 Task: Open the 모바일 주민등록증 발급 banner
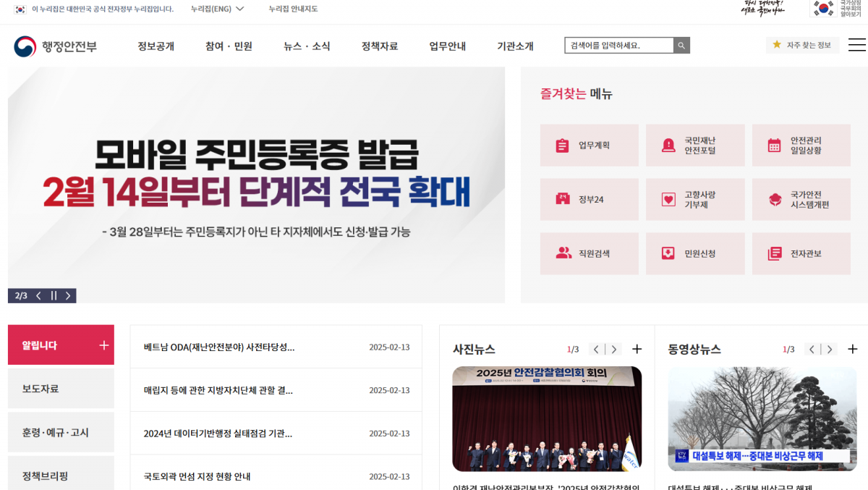coord(256,185)
